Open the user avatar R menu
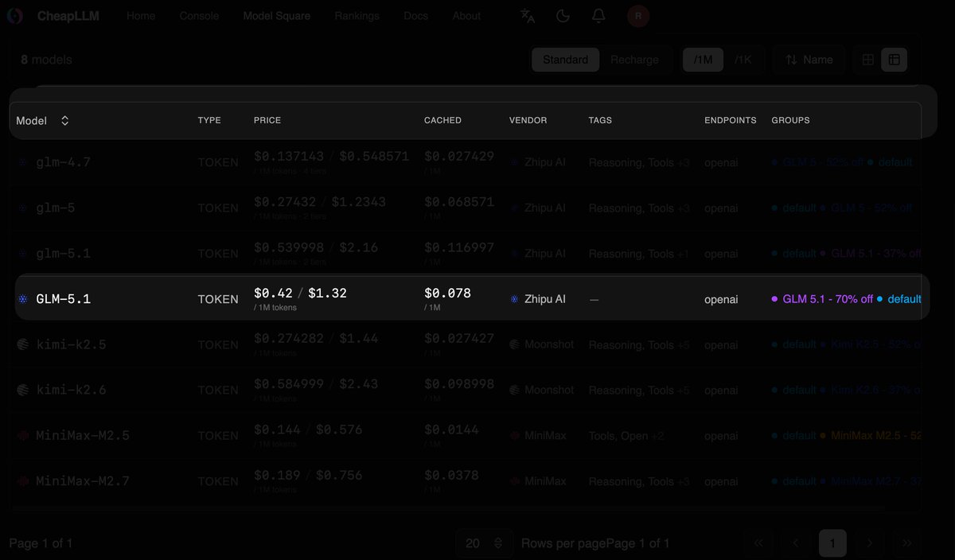Image resolution: width=955 pixels, height=560 pixels. [x=638, y=16]
